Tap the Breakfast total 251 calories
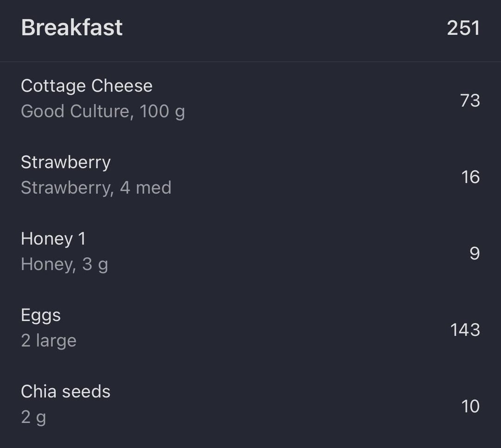The height and width of the screenshot is (448, 501). point(463,28)
